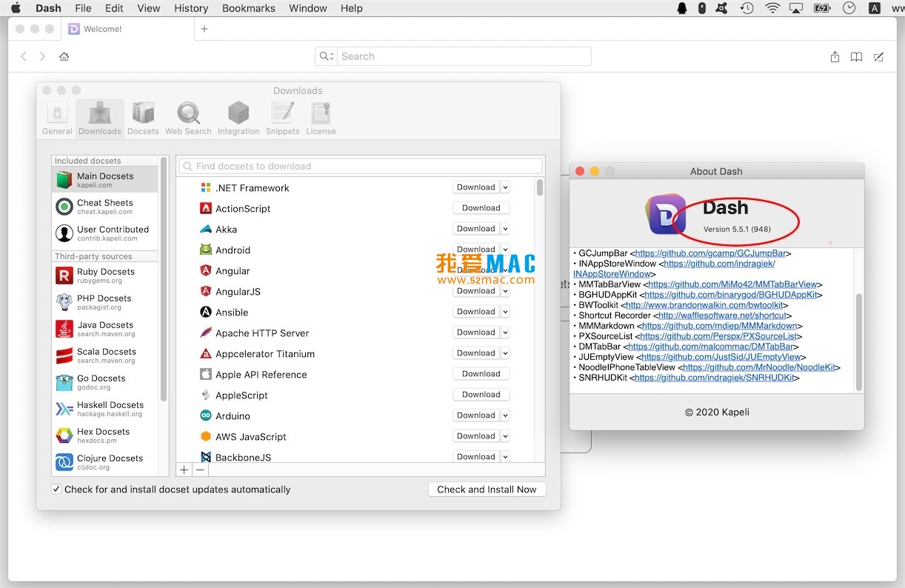
Task: Expand version dropdown for AngularJS
Action: pos(505,291)
